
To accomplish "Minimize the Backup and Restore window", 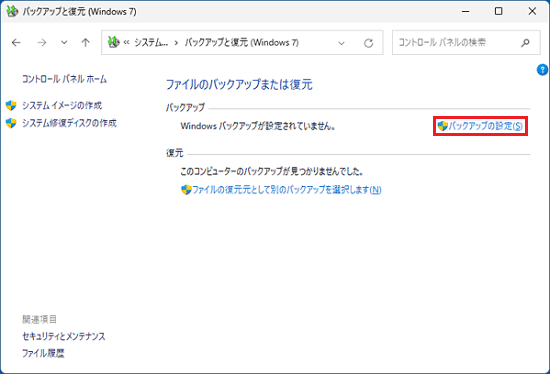I will [465, 11].
